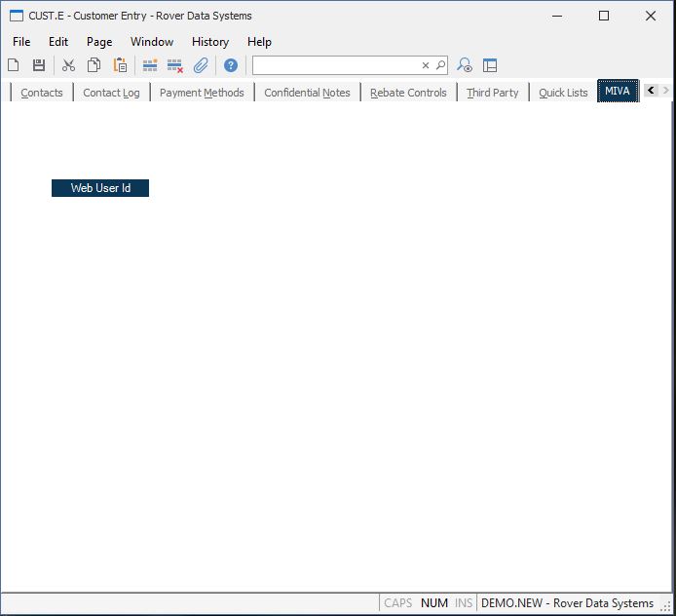Click the Cut scissors icon
This screenshot has height=616, width=676.
68,65
